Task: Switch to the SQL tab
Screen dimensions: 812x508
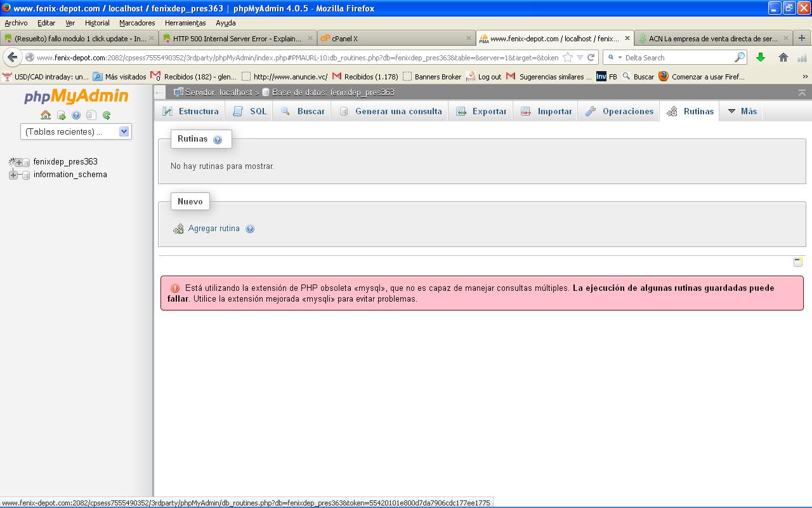Action: point(249,111)
